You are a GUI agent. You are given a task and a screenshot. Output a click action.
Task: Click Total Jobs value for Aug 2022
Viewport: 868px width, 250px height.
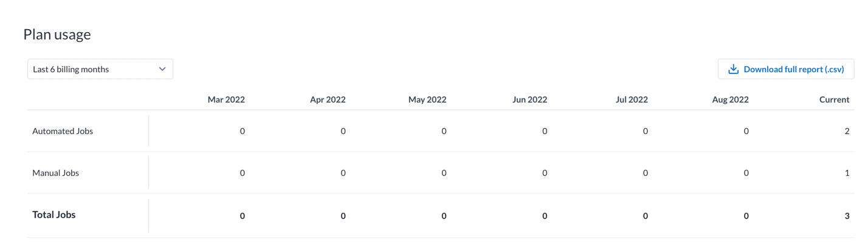point(746,216)
